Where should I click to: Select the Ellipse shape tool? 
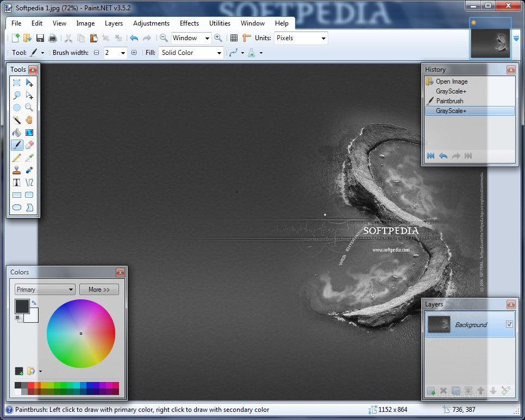click(16, 208)
